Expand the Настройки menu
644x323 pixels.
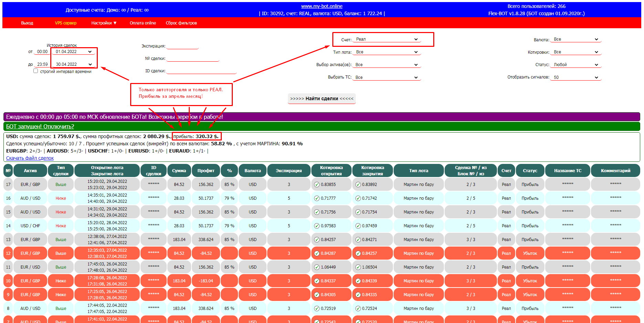point(104,23)
